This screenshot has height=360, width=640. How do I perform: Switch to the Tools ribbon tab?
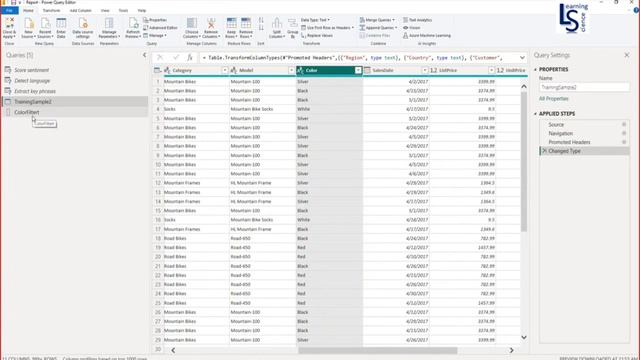coord(123,11)
